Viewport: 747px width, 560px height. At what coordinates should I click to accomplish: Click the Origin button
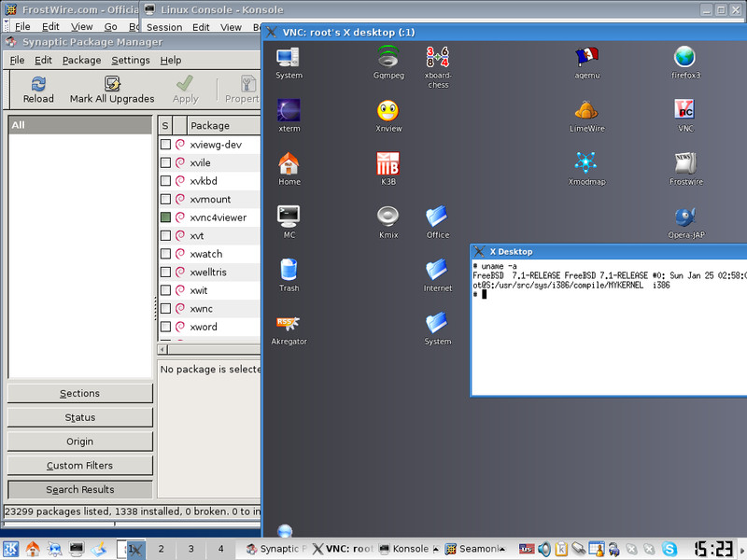point(80,441)
